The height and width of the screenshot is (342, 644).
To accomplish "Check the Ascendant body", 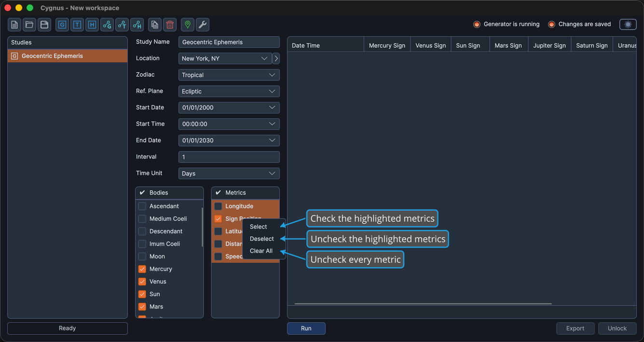I will (142, 206).
